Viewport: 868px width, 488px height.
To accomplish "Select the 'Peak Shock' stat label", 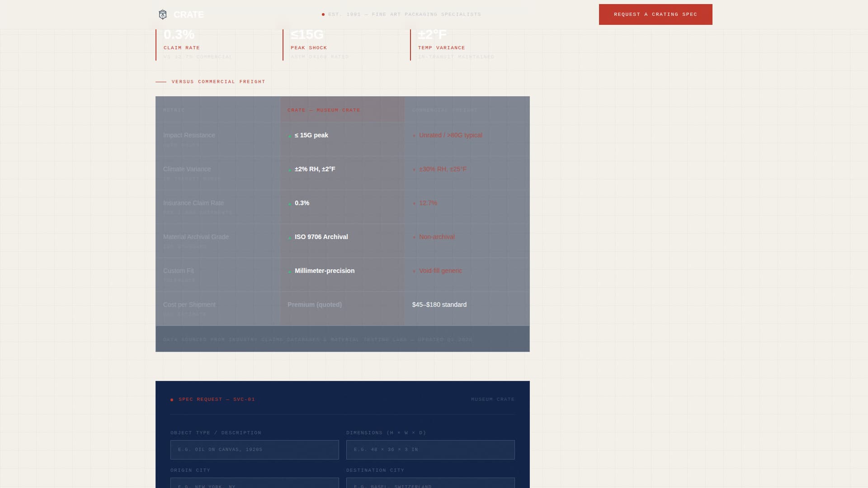I will point(309,48).
